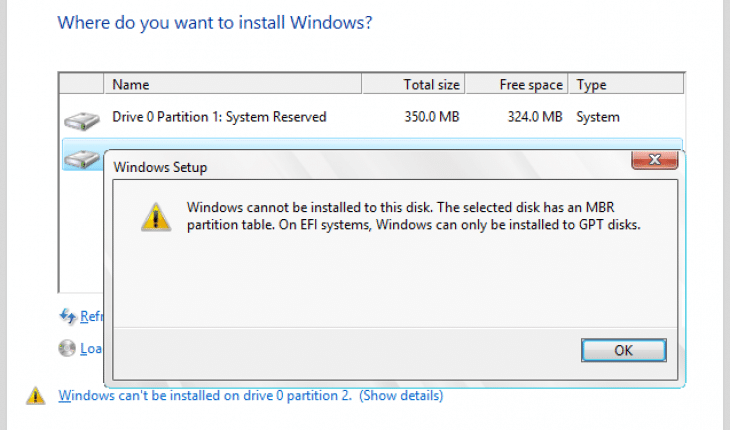Image resolution: width=730 pixels, height=430 pixels.
Task: Click the Refresh arrows icon
Action: click(67, 317)
